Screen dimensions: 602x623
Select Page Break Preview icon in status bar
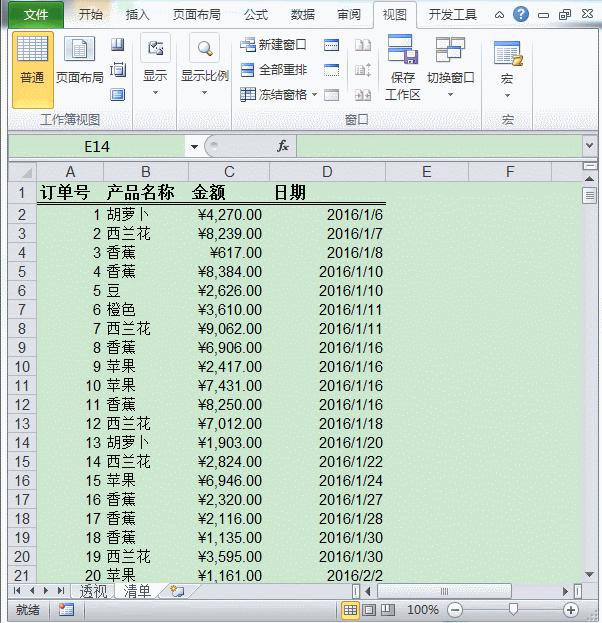tap(388, 610)
